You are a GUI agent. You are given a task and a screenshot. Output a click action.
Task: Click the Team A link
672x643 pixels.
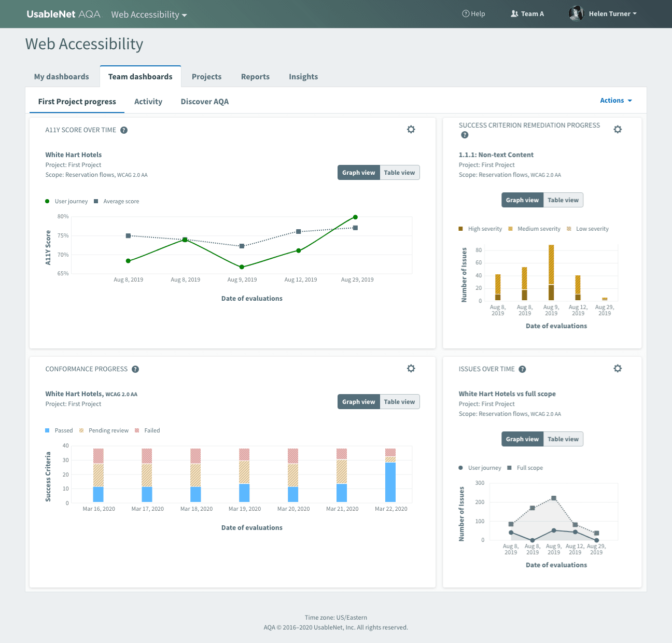(x=527, y=14)
